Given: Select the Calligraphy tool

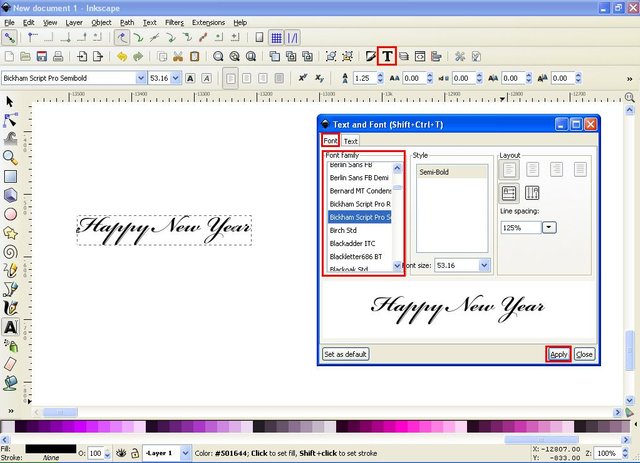Looking at the screenshot, I should coord(10,308).
